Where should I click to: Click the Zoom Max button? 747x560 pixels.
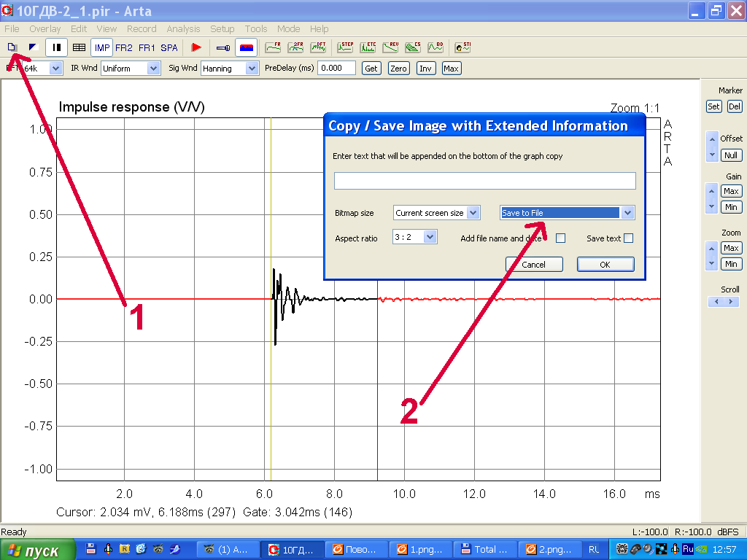tap(731, 248)
